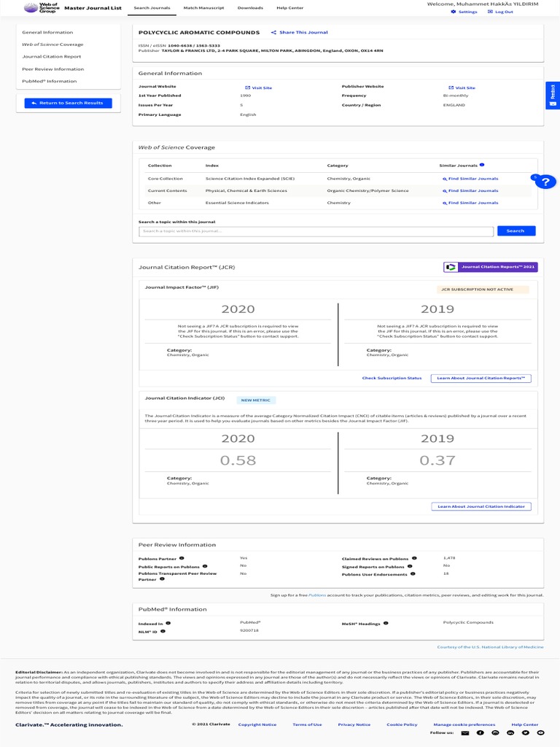The width and height of the screenshot is (560, 747).
Task: Click Learn About Journal Citation Indicator
Action: [481, 506]
